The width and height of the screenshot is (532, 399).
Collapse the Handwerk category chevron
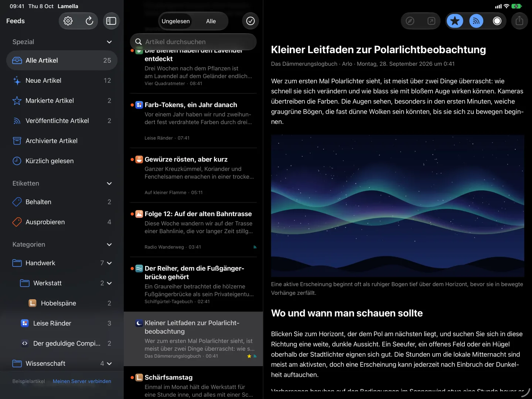(109, 263)
